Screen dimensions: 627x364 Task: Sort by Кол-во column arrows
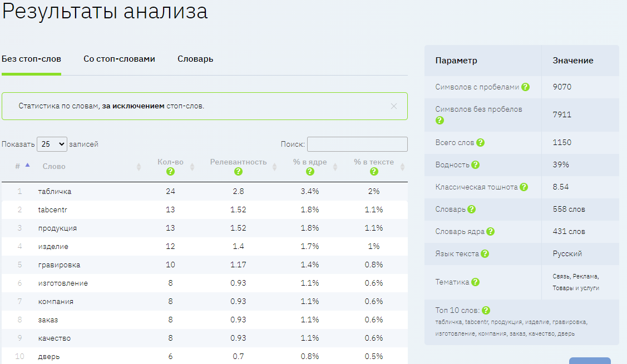pos(192,167)
